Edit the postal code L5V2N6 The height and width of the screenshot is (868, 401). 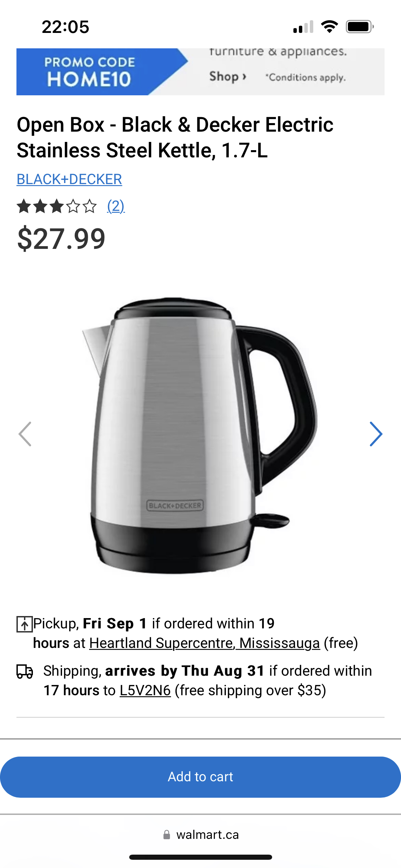[x=145, y=690]
